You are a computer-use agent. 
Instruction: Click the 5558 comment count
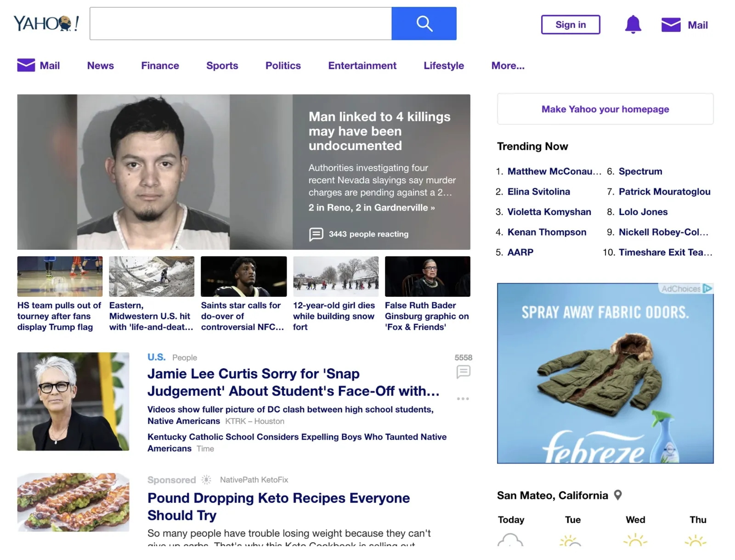[463, 357]
